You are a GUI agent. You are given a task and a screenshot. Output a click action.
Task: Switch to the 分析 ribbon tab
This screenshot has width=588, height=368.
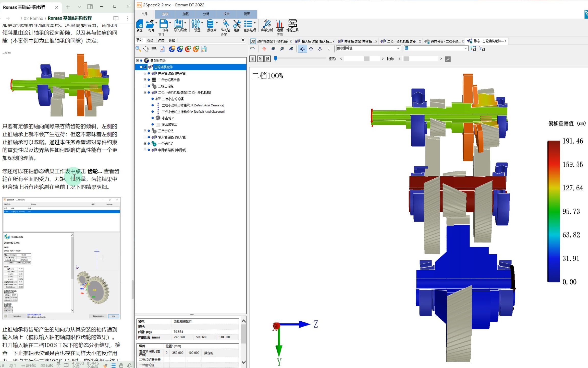pyautogui.click(x=206, y=14)
